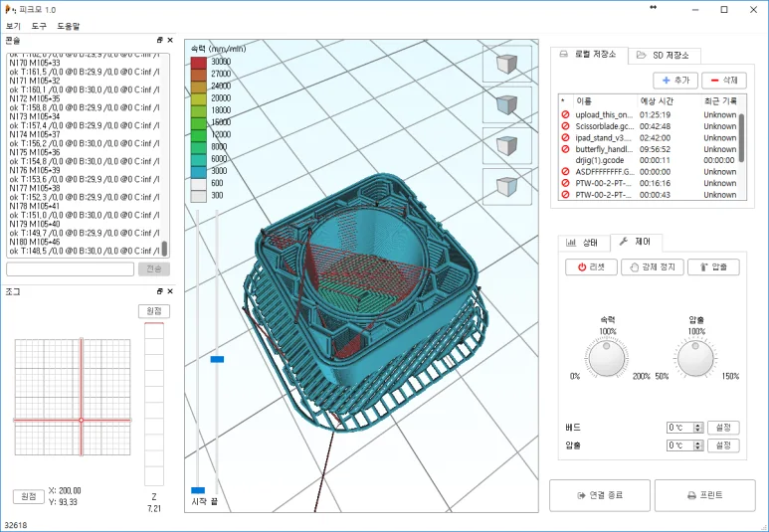Switch to the 상태 status tab
This screenshot has width=769, height=532.
(584, 243)
